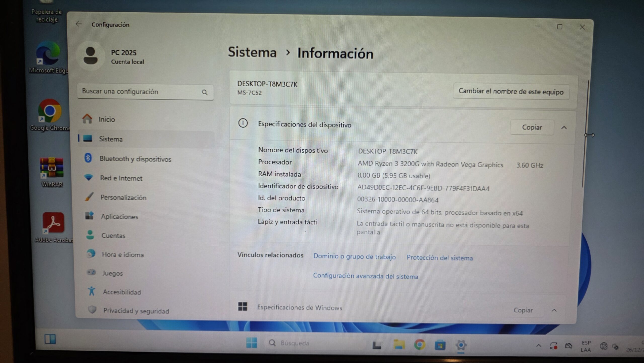Open Microsoft Store taskbar icon
Viewport: 644px width, 363px height.
(x=440, y=345)
